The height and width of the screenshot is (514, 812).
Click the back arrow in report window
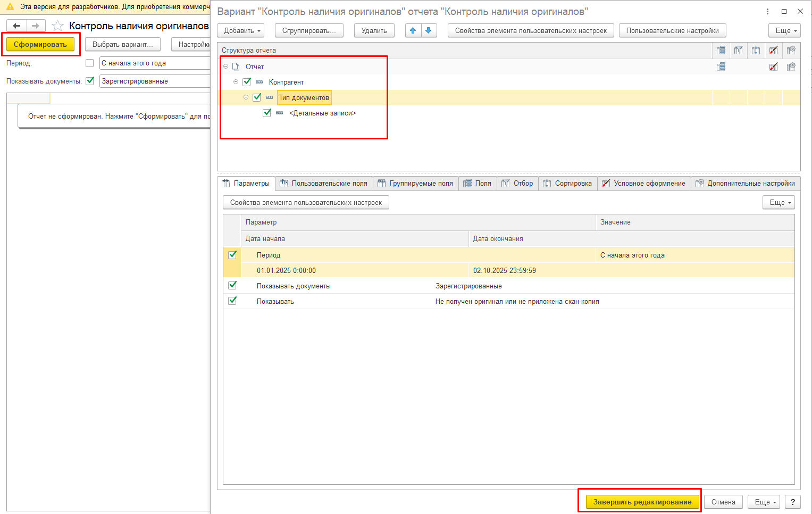16,26
